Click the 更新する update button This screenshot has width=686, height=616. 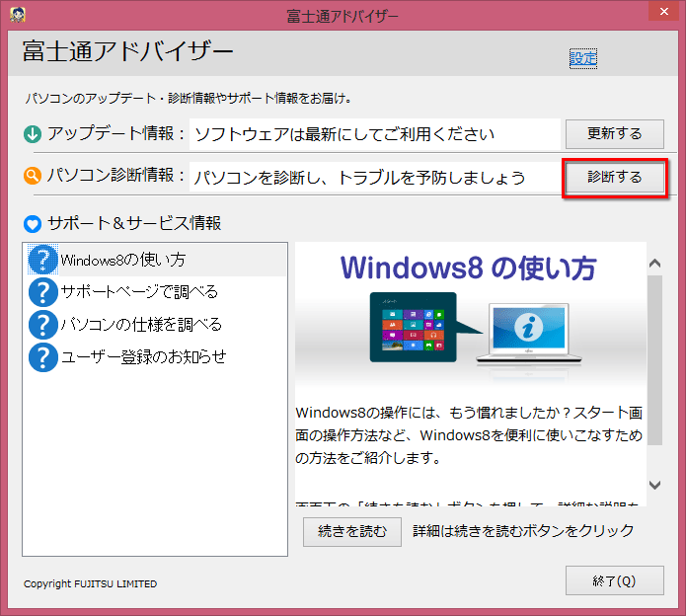[614, 134]
